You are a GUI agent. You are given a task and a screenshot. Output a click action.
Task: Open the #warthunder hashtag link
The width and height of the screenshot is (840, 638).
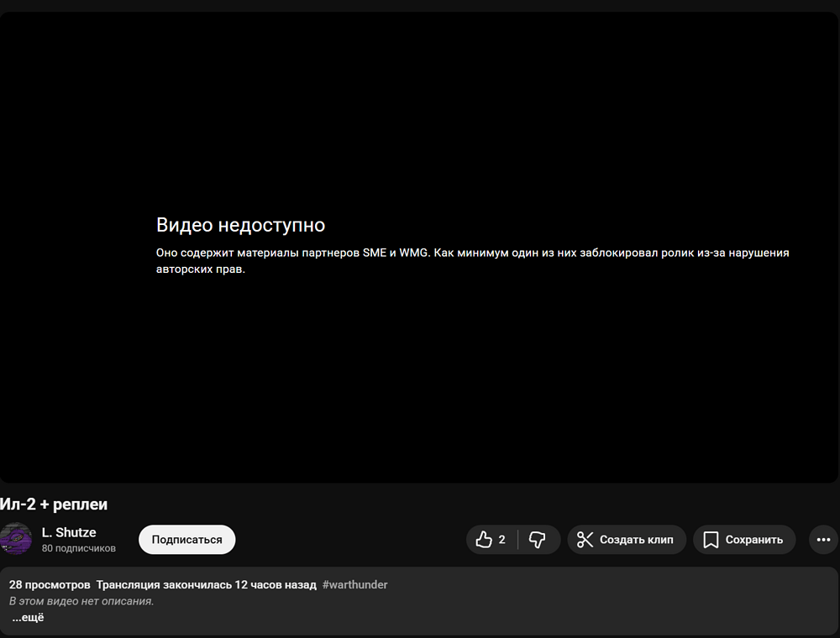click(x=354, y=584)
